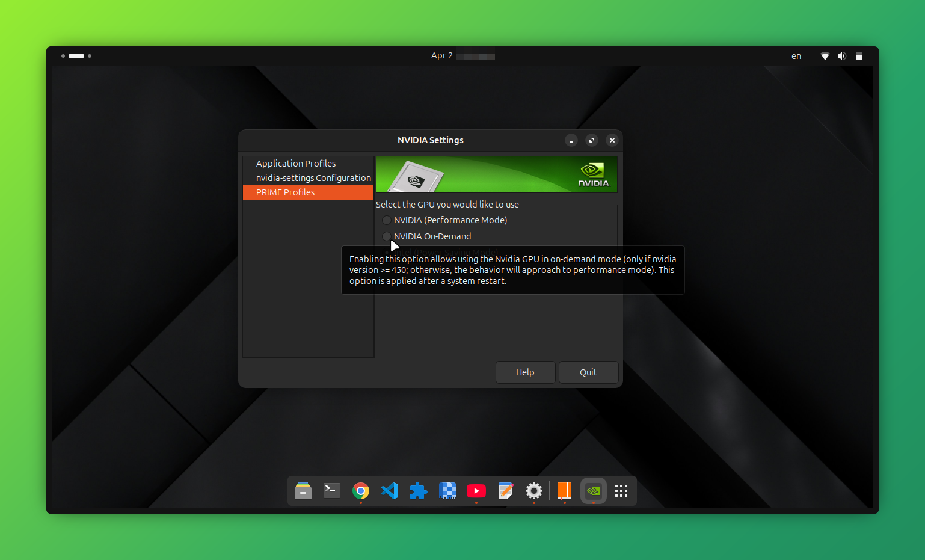Launch YouTube from the dock
The height and width of the screenshot is (560, 925).
click(x=476, y=491)
